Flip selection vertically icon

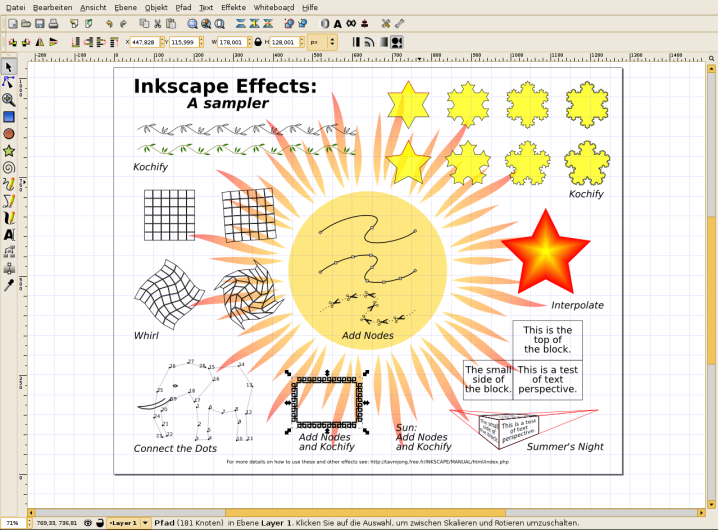(54, 42)
